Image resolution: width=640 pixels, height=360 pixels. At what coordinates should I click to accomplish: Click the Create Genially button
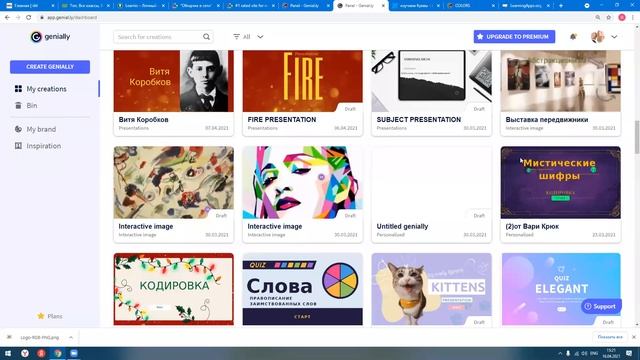(50, 67)
